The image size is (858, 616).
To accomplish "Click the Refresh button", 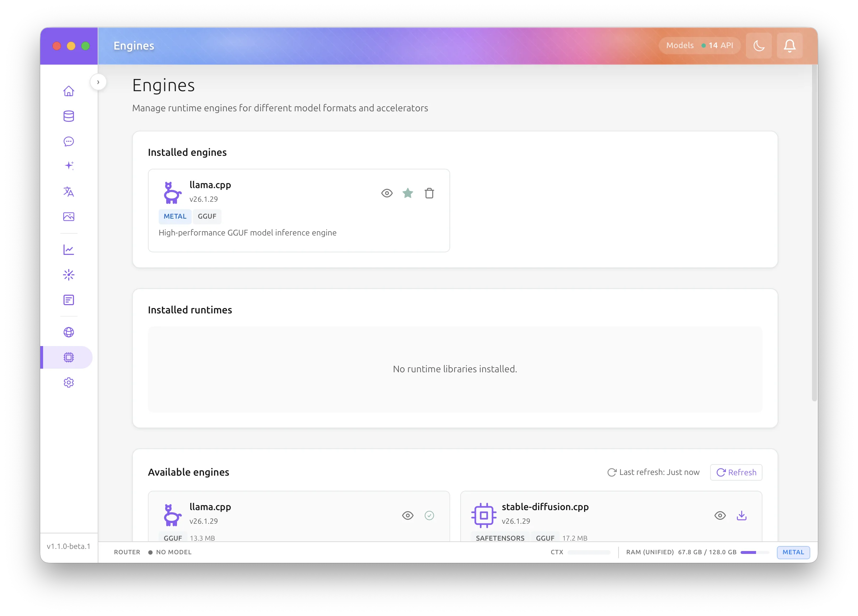I will coord(736,472).
